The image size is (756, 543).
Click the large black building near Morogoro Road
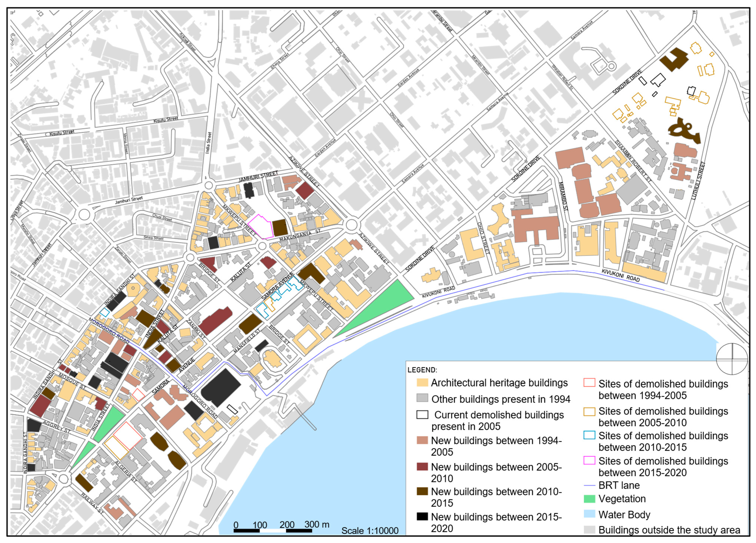pos(221,388)
